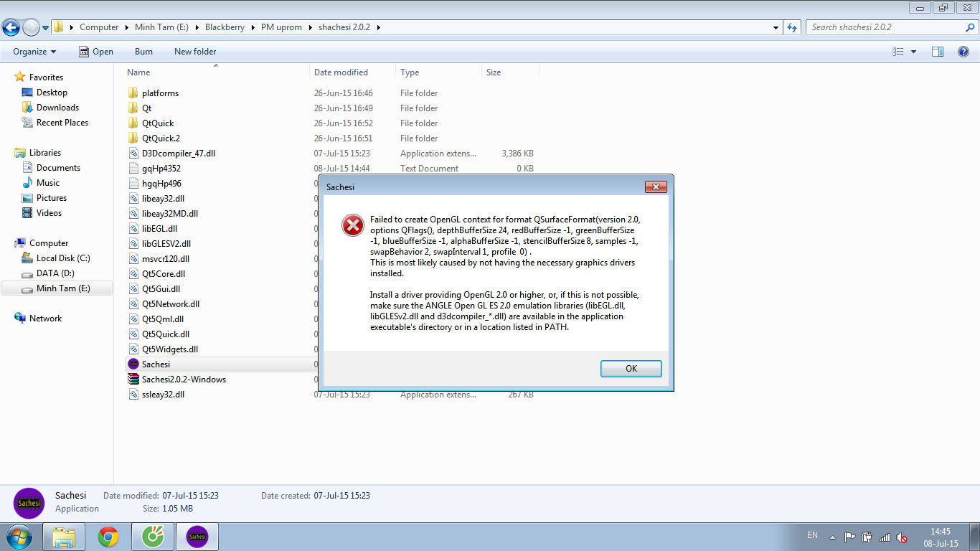Select the platforms folder

[160, 93]
